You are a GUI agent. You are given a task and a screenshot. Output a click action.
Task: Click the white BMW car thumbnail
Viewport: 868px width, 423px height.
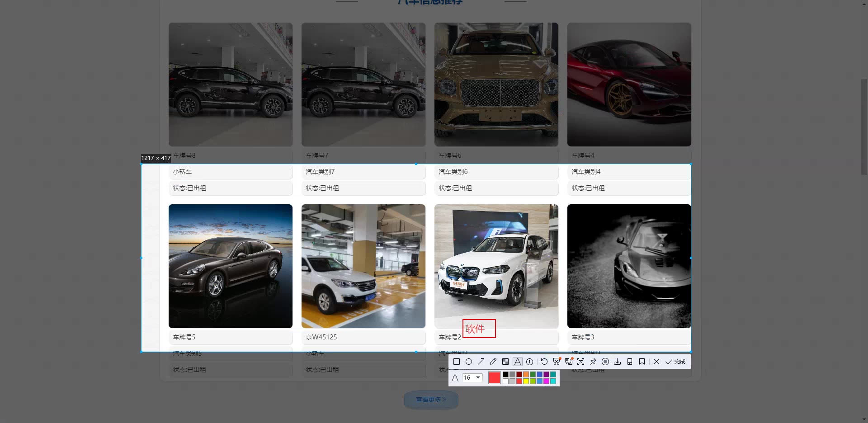tap(496, 266)
